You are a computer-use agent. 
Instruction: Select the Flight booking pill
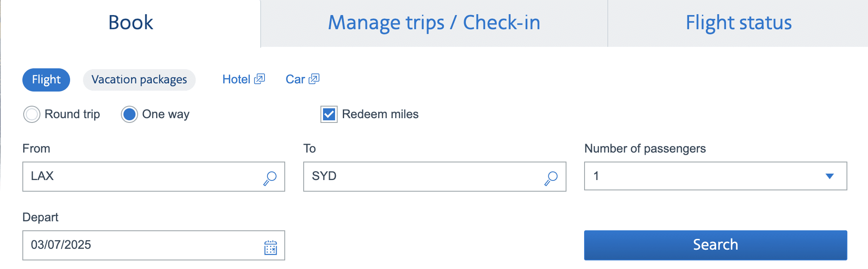46,79
